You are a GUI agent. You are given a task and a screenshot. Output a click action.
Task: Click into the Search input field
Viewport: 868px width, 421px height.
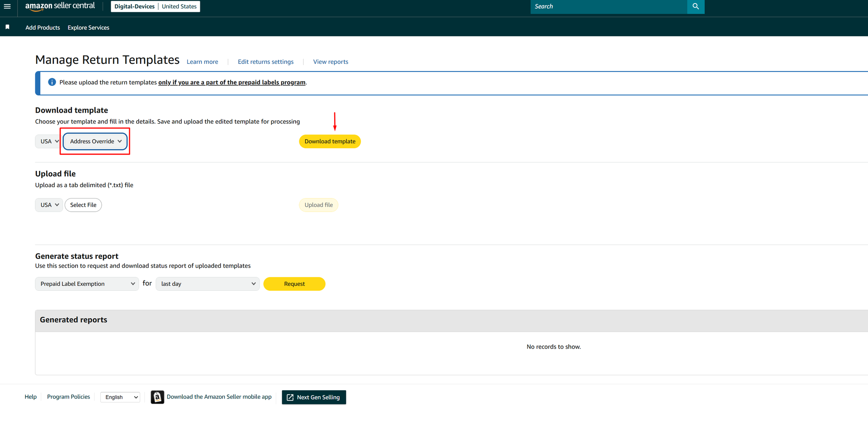(608, 6)
